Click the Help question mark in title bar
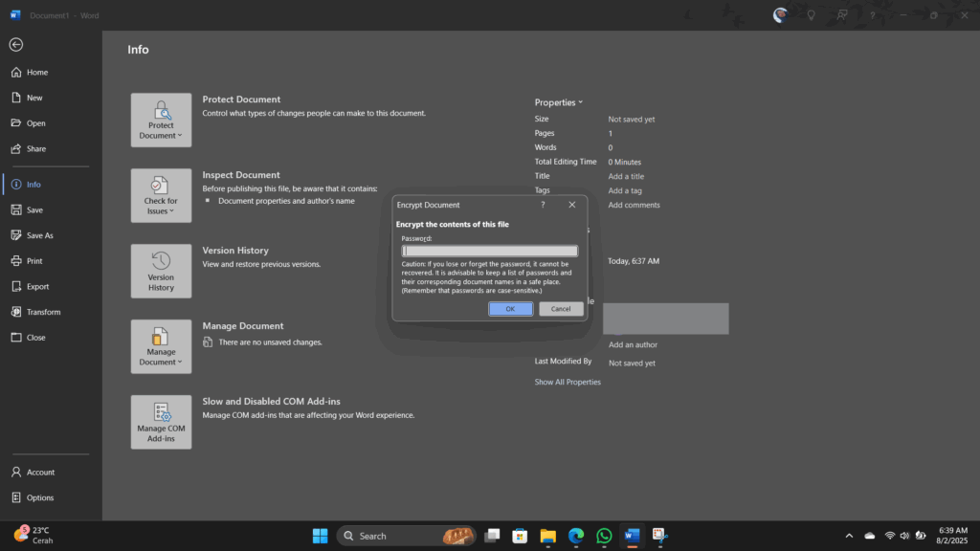The height and width of the screenshot is (551, 980). tap(873, 15)
